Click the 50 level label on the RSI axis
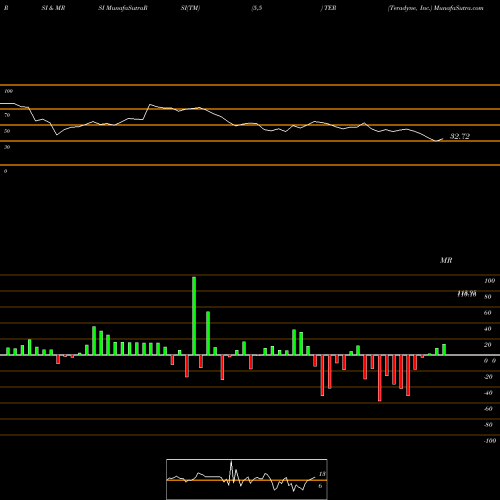This screenshot has height=500, width=500. click(x=7, y=131)
